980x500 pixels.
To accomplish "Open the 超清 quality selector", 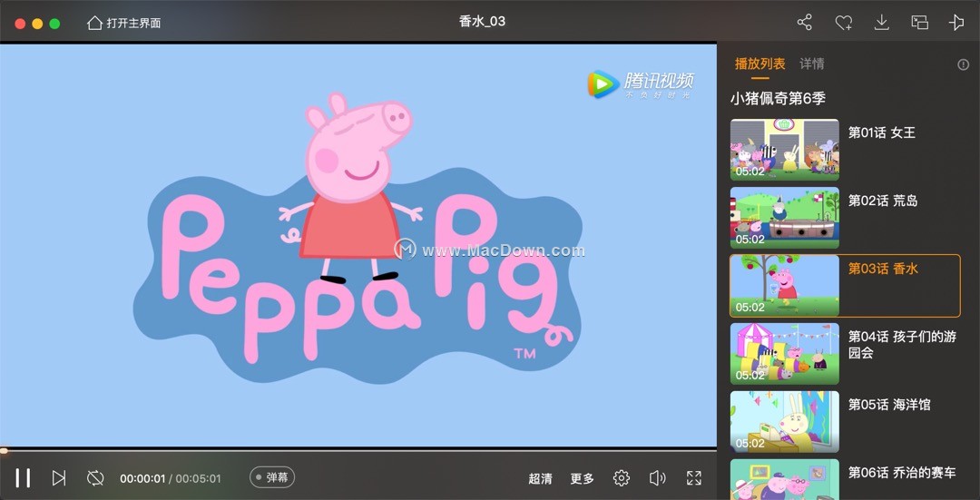I will pyautogui.click(x=540, y=479).
